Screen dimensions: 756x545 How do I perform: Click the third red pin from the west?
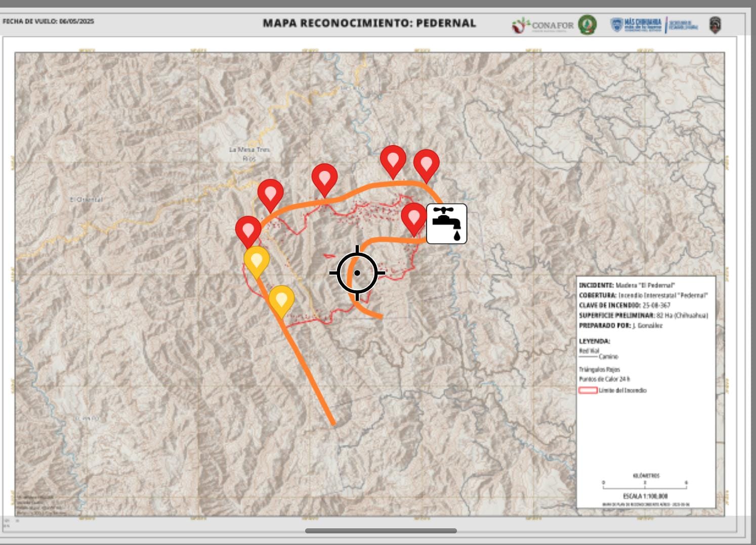click(x=324, y=178)
